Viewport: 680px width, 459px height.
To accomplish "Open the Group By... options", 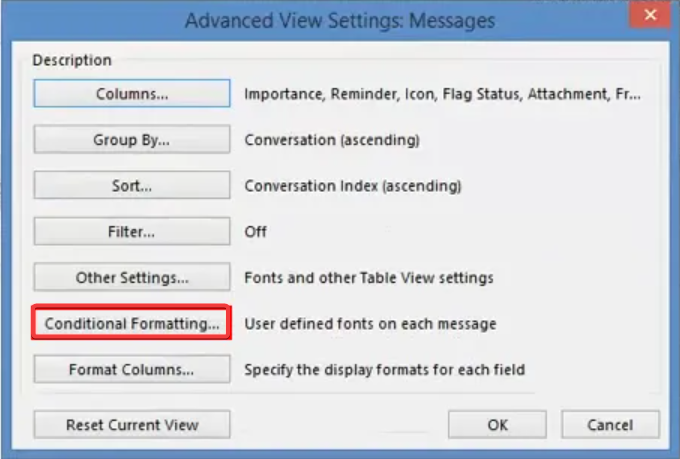I will point(132,140).
